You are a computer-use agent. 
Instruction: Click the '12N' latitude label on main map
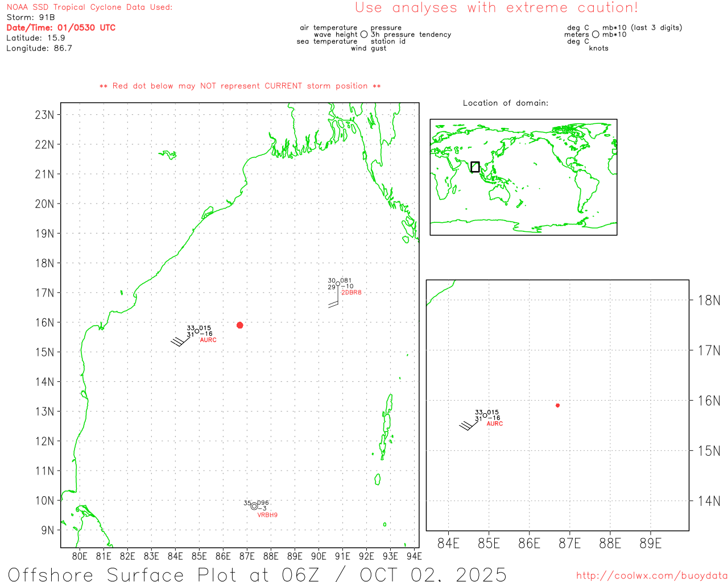[x=44, y=442]
